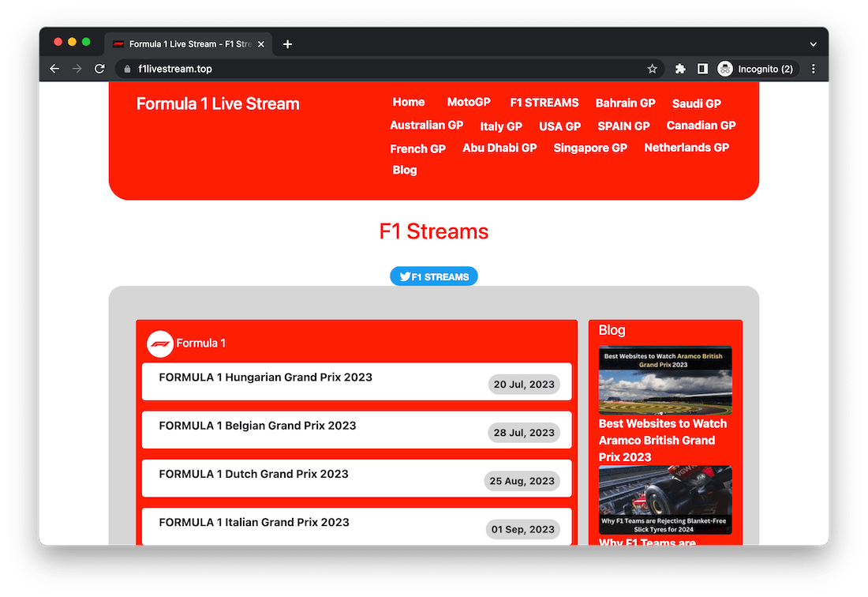This screenshot has width=868, height=597.
Task: Open the Extensions puzzle icon
Action: pos(679,69)
